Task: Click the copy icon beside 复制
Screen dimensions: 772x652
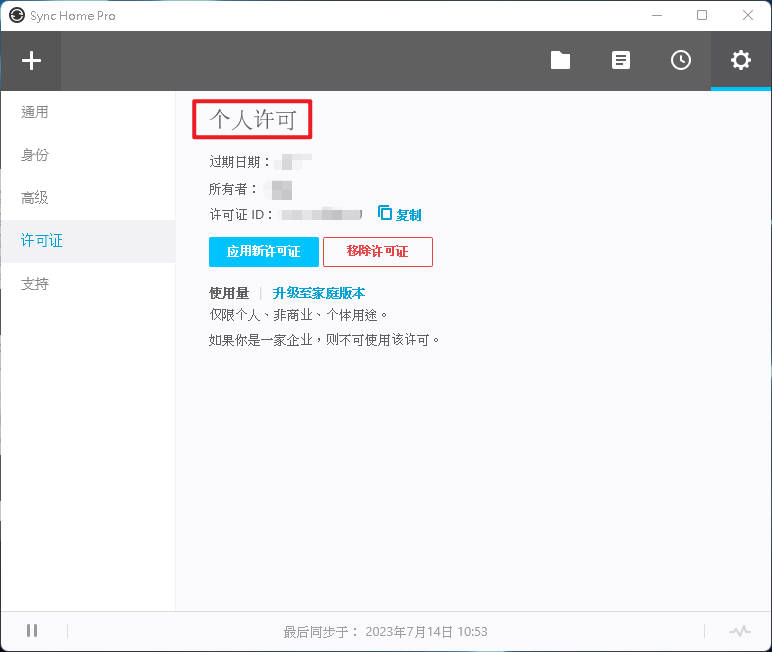Action: pyautogui.click(x=385, y=213)
